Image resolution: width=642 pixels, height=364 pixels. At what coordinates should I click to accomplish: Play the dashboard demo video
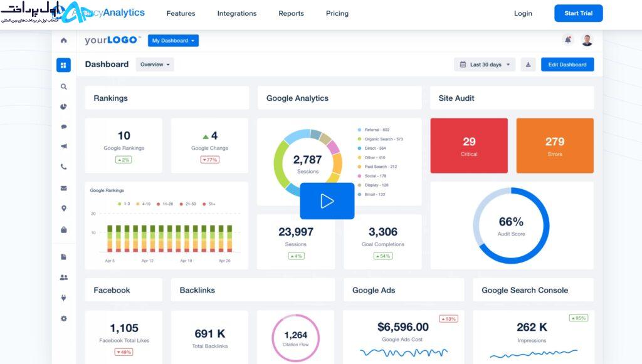coord(327,201)
